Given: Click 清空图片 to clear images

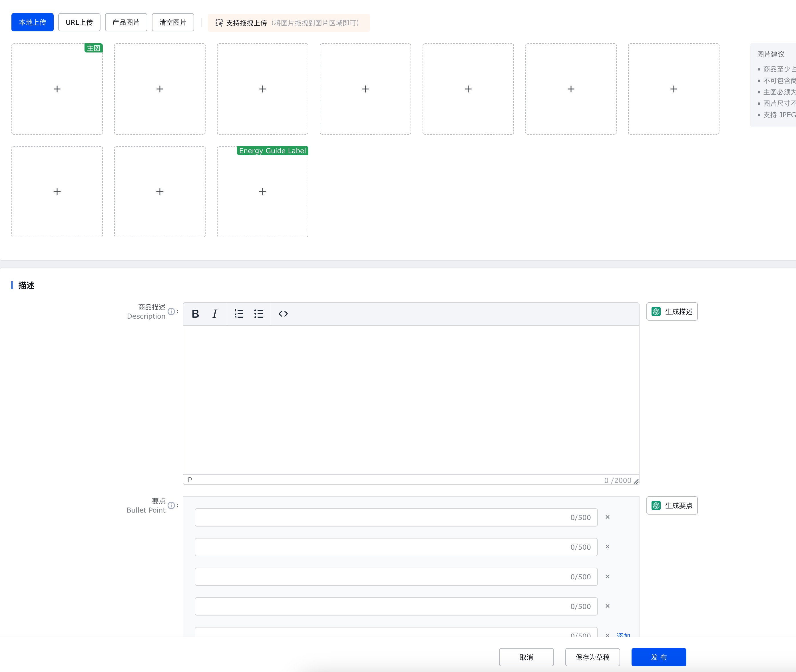Looking at the screenshot, I should coord(173,23).
